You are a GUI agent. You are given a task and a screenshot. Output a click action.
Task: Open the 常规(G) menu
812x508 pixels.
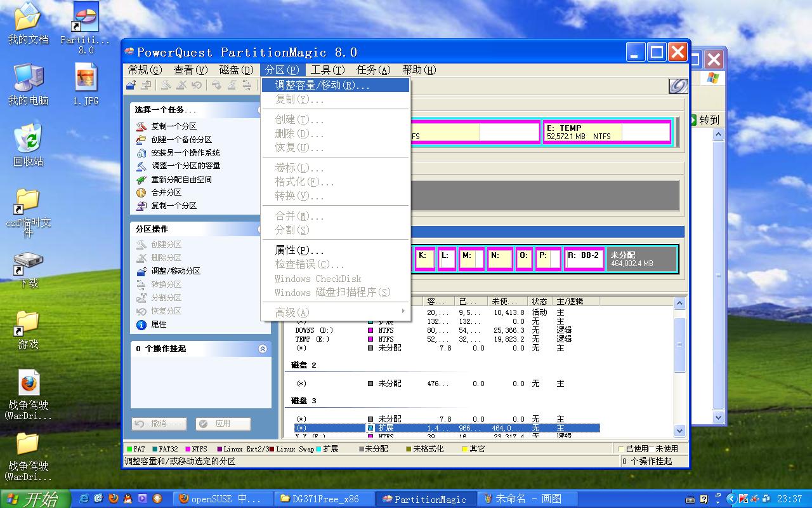point(145,70)
